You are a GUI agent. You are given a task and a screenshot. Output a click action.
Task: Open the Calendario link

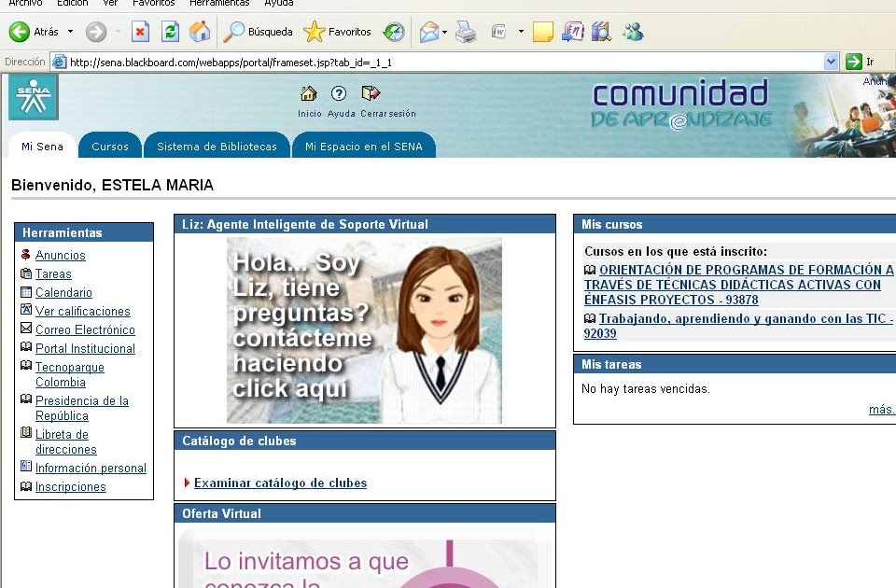pyautogui.click(x=63, y=292)
